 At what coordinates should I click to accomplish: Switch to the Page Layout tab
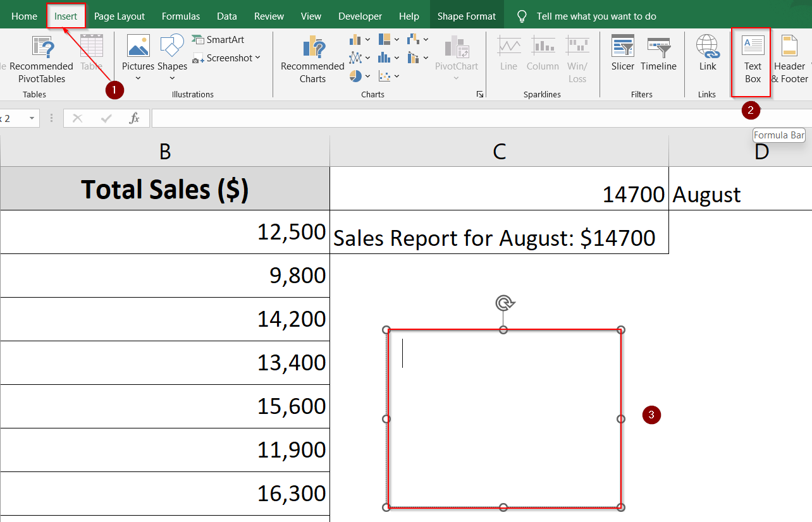pyautogui.click(x=120, y=16)
